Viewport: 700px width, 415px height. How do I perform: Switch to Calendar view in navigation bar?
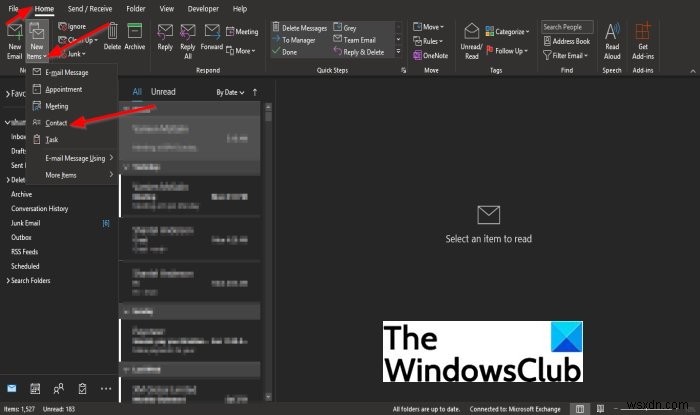click(35, 389)
